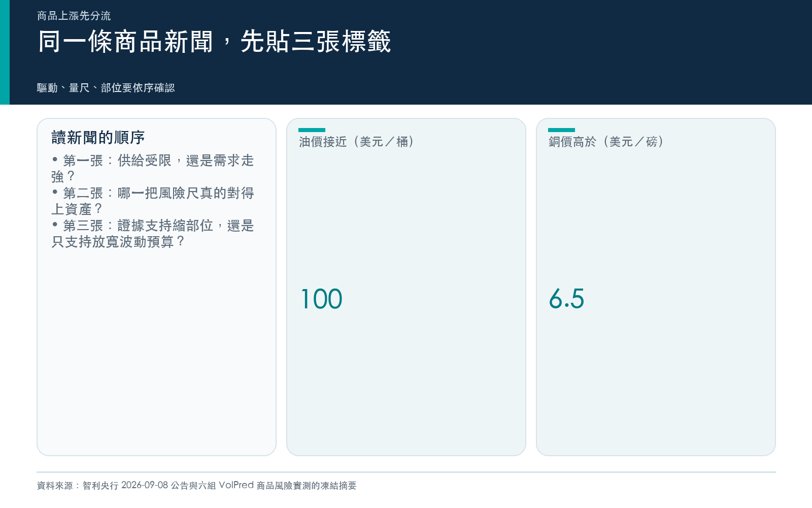Click the source footnote starting with 資料來源

(197, 486)
